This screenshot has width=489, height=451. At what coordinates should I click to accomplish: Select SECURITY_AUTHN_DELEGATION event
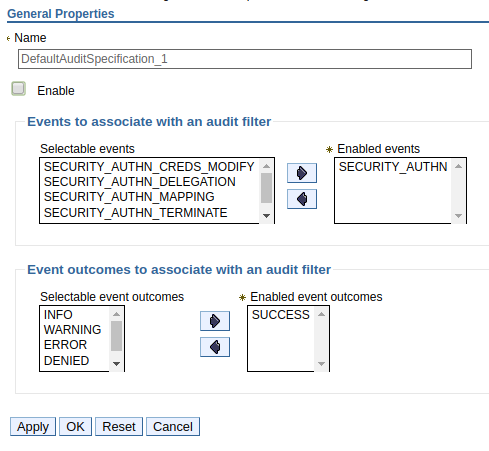(149, 182)
